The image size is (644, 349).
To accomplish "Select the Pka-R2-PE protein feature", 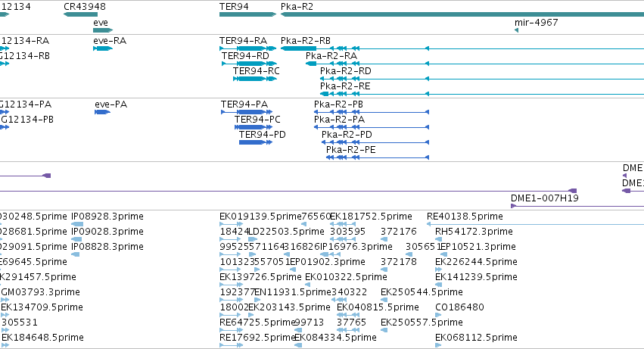I will [378, 157].
